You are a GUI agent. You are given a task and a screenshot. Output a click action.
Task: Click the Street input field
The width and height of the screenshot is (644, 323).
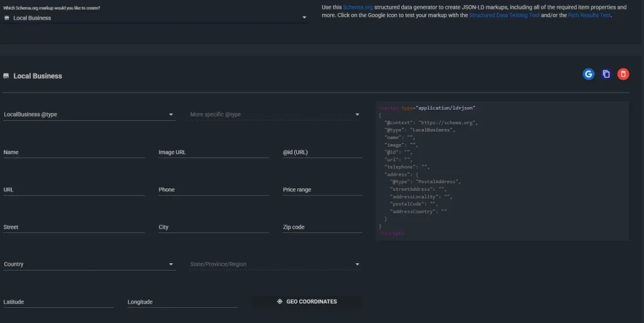[x=74, y=227]
